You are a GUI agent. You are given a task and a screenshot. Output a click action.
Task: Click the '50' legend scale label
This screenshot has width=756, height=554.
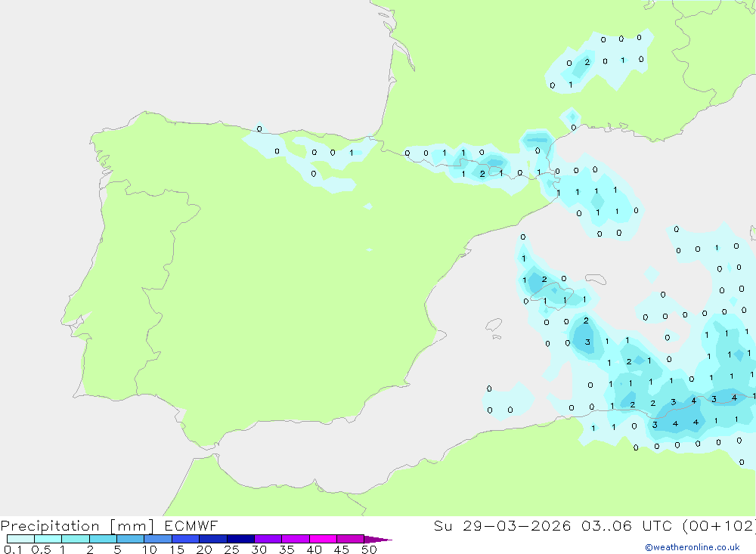(x=369, y=549)
